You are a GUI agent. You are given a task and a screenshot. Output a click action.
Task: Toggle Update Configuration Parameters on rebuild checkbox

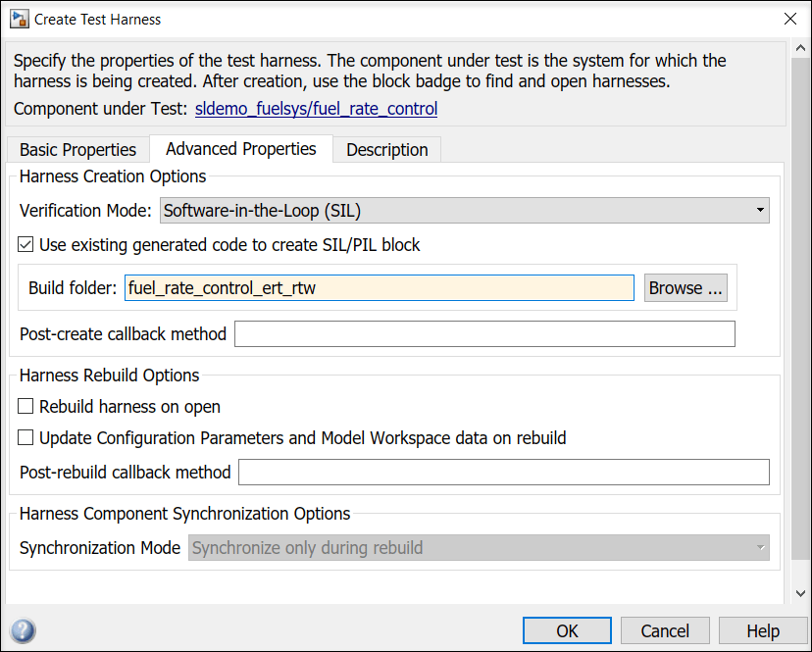(x=26, y=438)
